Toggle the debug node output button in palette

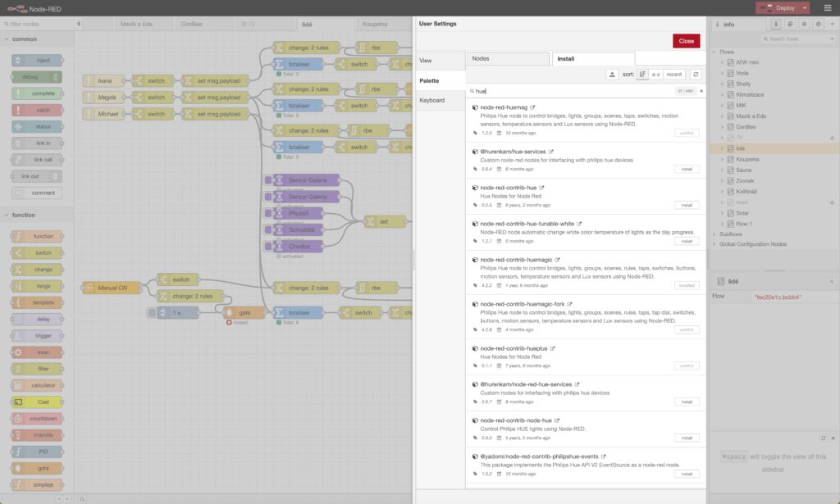(x=55, y=77)
